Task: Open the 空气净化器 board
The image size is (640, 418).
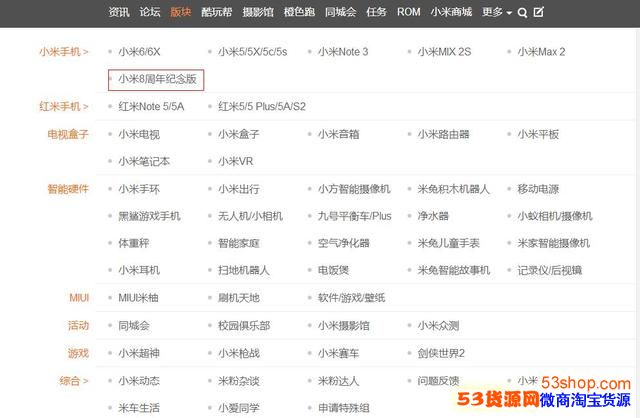Action: (344, 243)
